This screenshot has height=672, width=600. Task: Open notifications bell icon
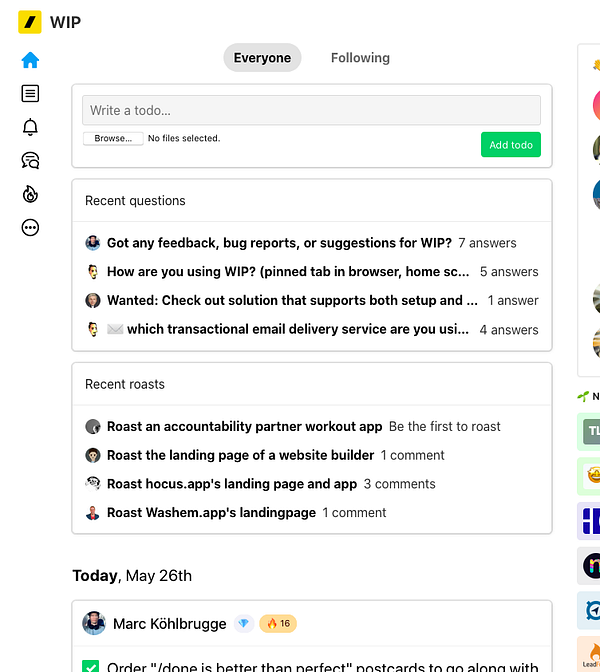30,127
